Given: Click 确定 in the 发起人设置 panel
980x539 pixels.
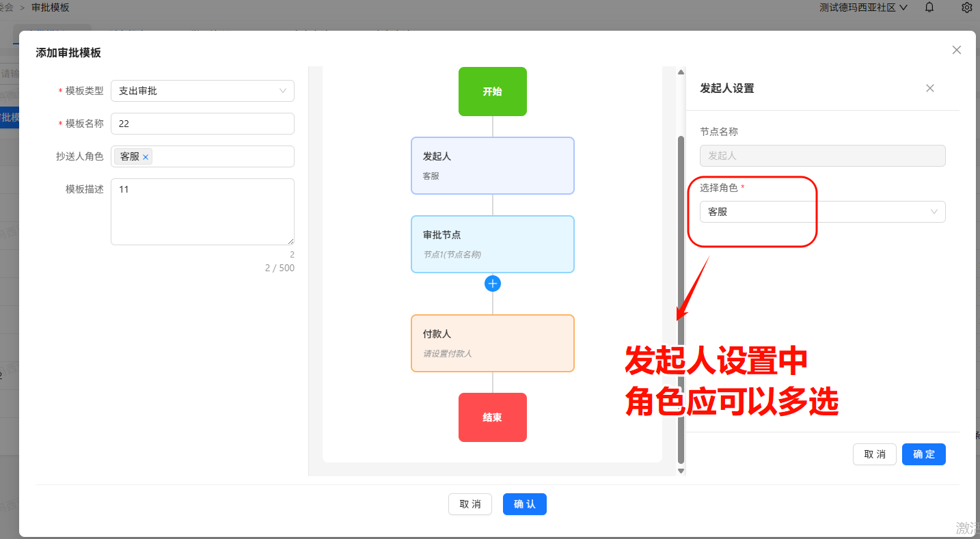Looking at the screenshot, I should 923,454.
